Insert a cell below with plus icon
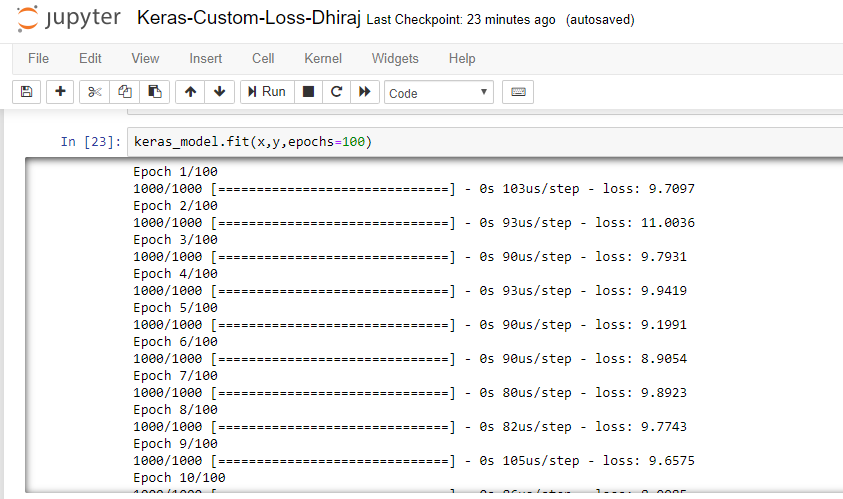This screenshot has height=499, width=843. 60,92
